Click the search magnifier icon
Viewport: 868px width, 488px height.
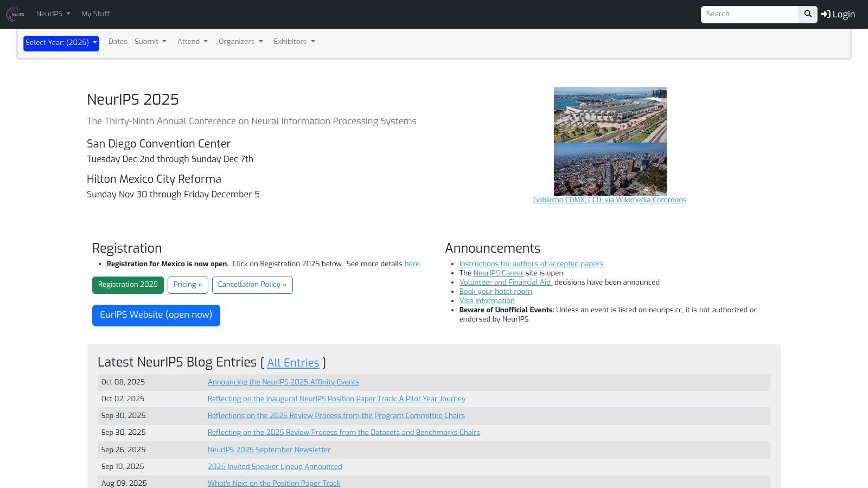(x=807, y=14)
